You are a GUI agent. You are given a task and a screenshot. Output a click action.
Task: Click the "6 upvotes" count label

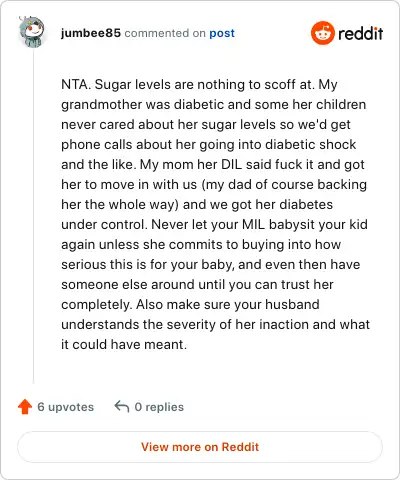coord(66,407)
